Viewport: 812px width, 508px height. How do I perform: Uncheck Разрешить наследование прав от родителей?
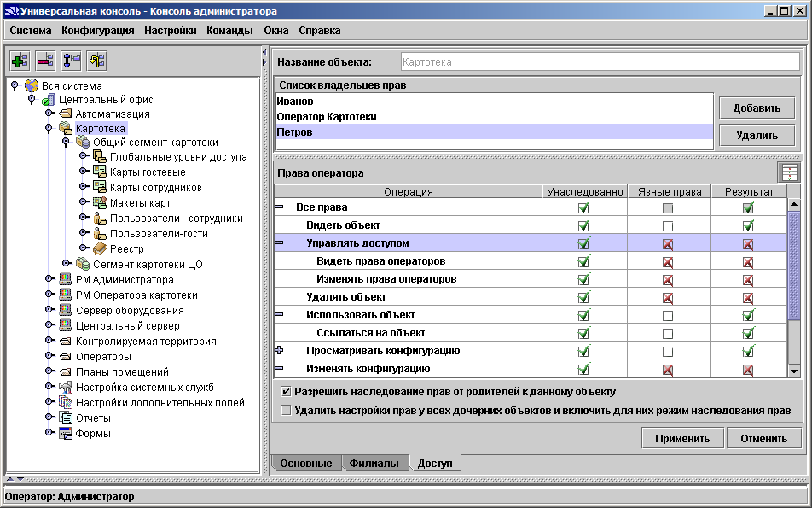(x=286, y=391)
